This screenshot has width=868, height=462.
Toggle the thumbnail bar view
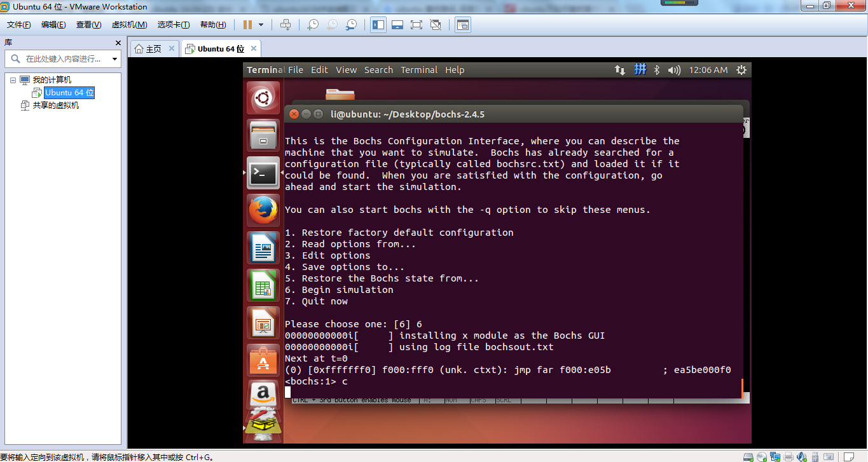pos(397,25)
